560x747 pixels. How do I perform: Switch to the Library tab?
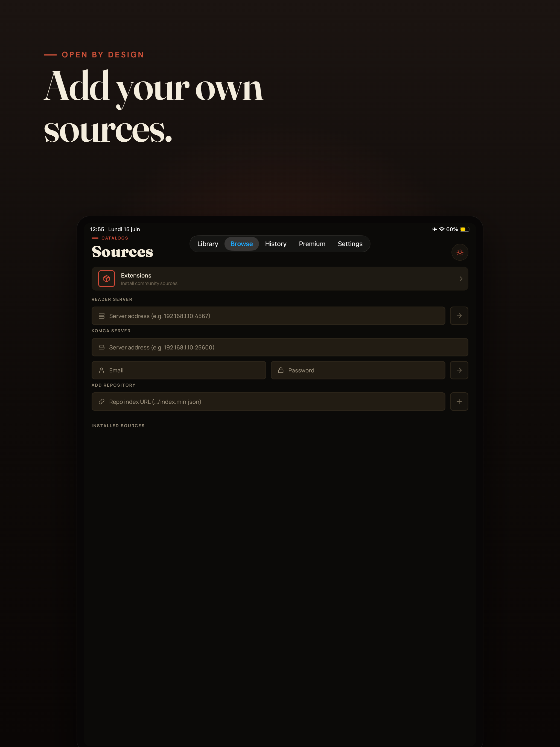pos(208,244)
